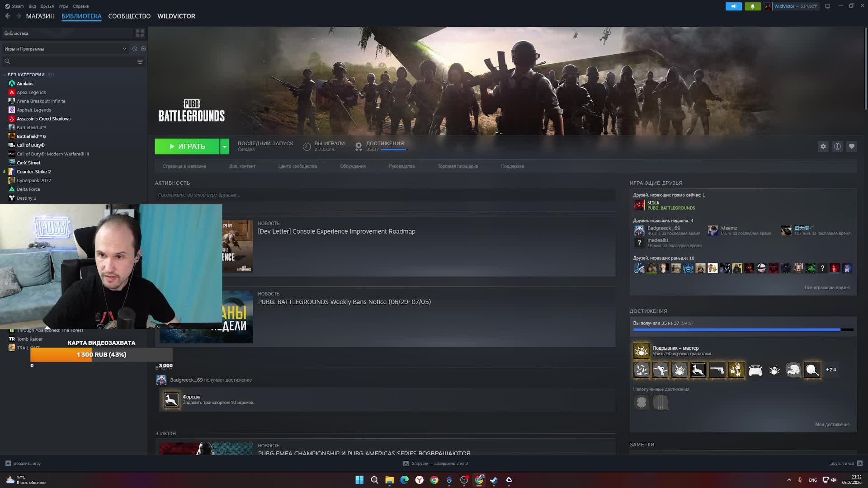Select Destiny 2 in the library
The image size is (868, 488).
(26, 198)
